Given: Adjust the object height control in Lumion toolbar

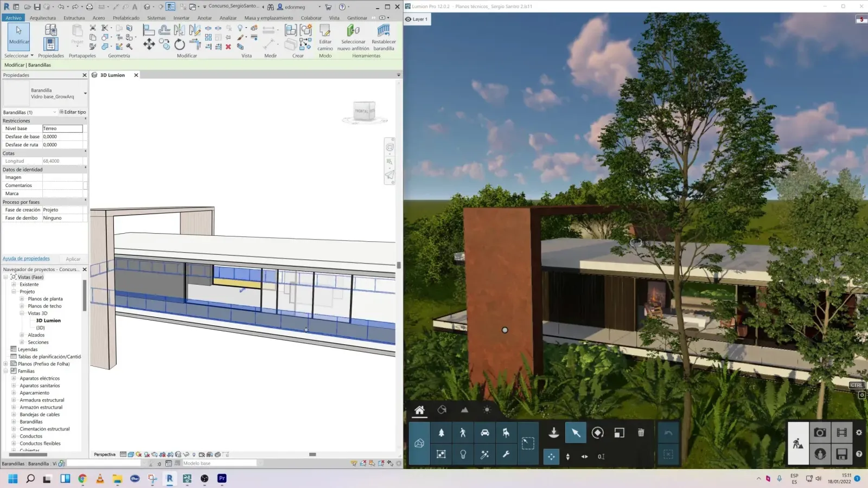Looking at the screenshot, I should (x=567, y=457).
